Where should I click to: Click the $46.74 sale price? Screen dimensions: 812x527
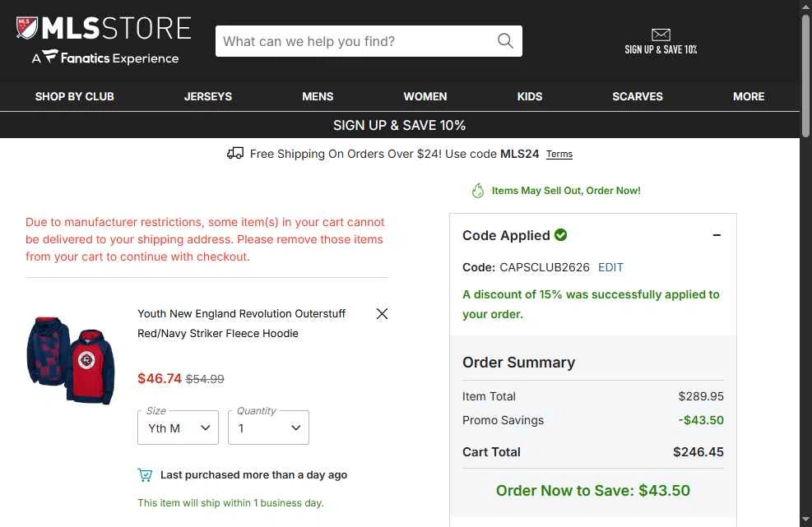[x=160, y=378]
